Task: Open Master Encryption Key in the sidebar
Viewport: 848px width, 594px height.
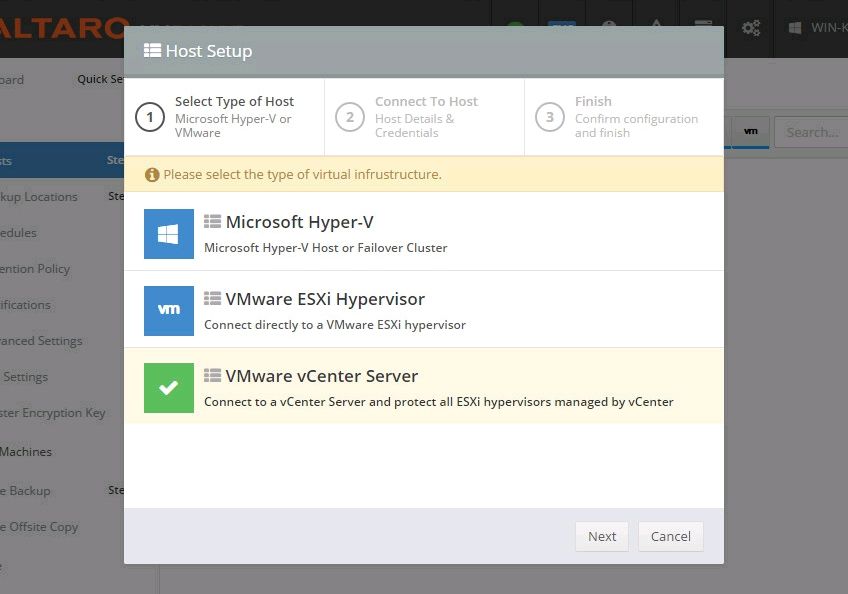Action: pos(52,413)
